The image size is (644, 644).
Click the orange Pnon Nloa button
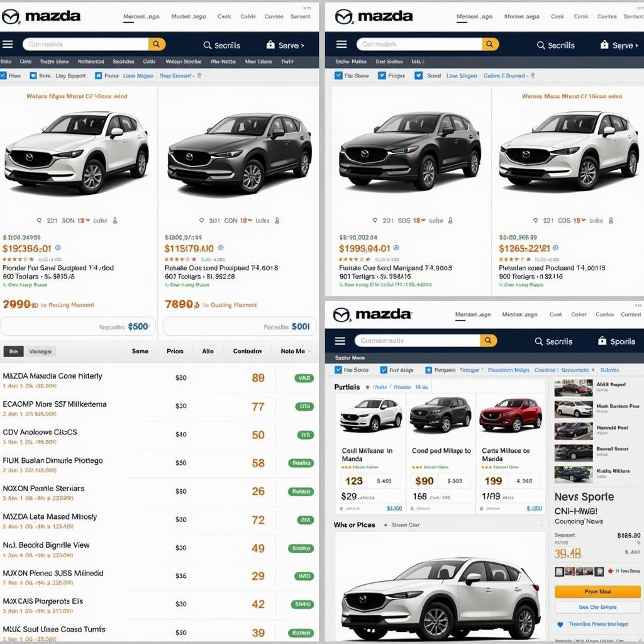pyautogui.click(x=597, y=591)
